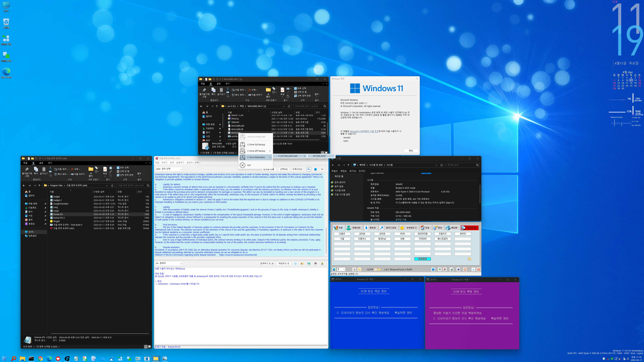Click translate icon beside 드래그(txt) button
This screenshot has height=362, width=644.
[x=309, y=169]
